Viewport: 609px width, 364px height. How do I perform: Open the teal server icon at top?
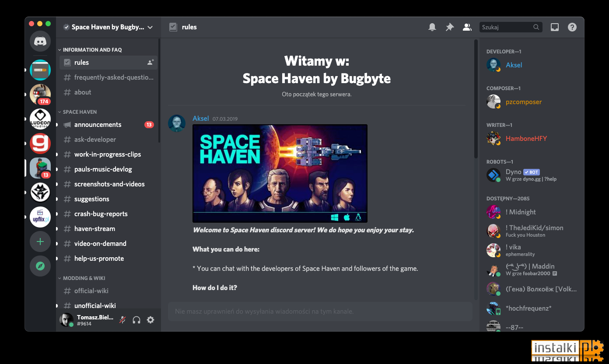40,70
